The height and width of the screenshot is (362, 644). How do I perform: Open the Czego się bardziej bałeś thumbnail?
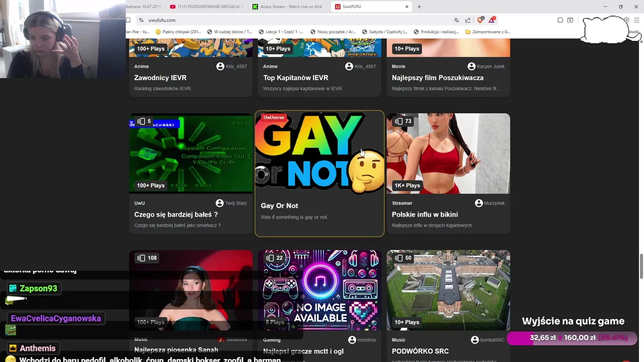(x=191, y=153)
